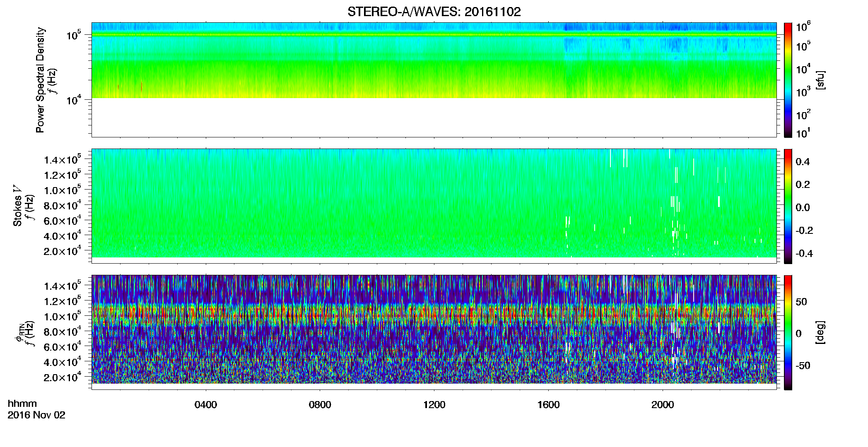Click the 0800 time tick label
Screen dimensions: 868x447
[320, 405]
